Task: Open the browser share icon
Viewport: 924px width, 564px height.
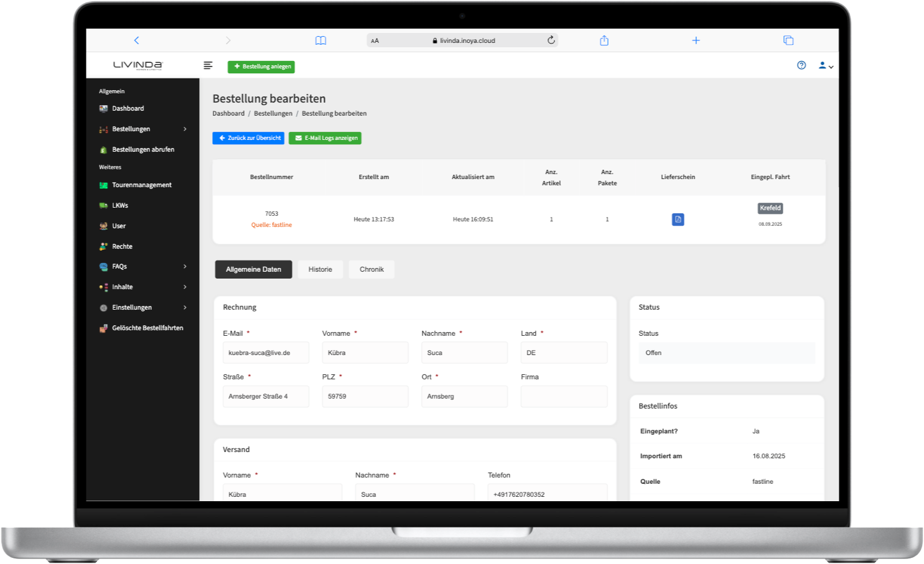Action: click(604, 40)
